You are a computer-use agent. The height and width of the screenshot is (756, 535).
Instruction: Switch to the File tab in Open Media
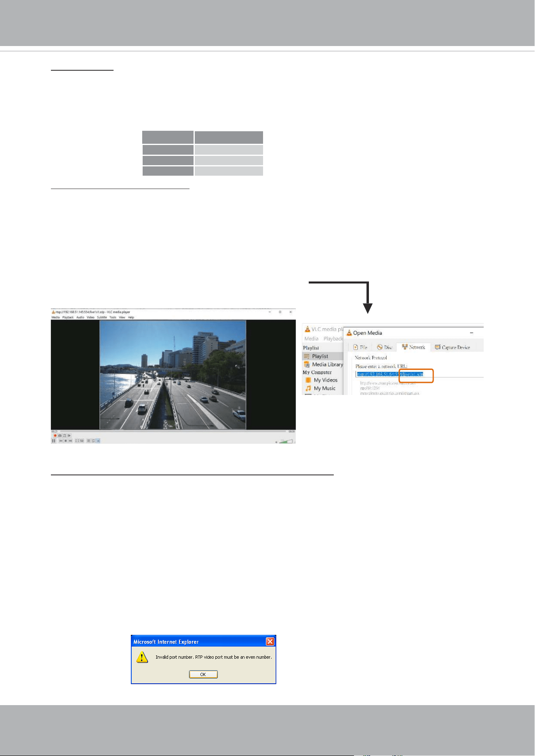[360, 347]
